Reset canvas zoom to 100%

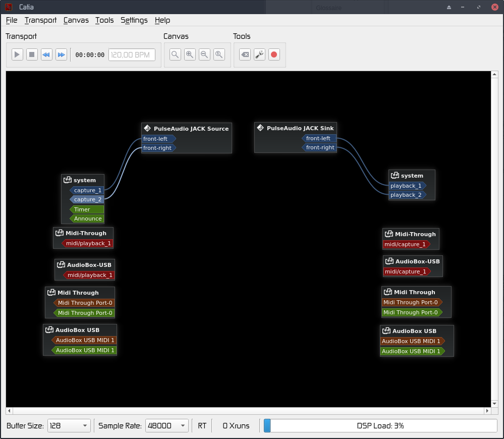(219, 54)
